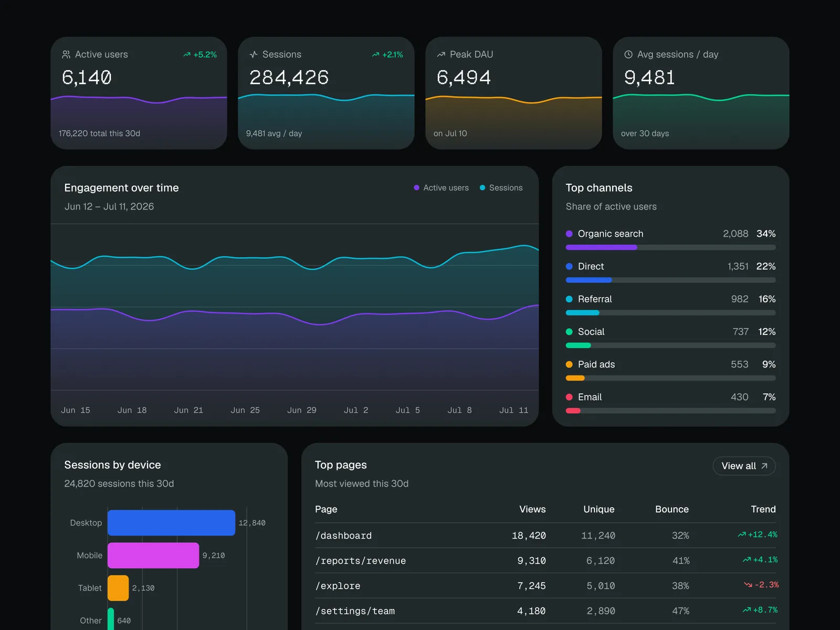Image resolution: width=840 pixels, height=630 pixels.
Task: Toggle the Active users legend series
Action: [441, 188]
